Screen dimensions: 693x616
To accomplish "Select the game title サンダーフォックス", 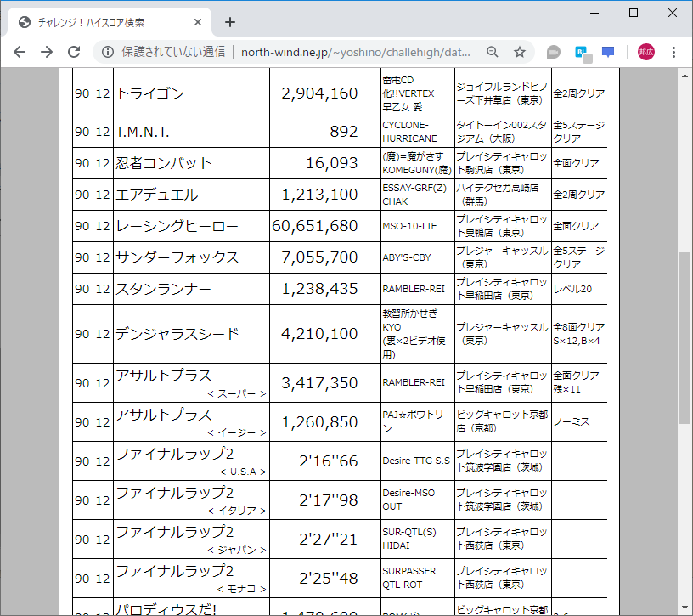I will [x=177, y=257].
